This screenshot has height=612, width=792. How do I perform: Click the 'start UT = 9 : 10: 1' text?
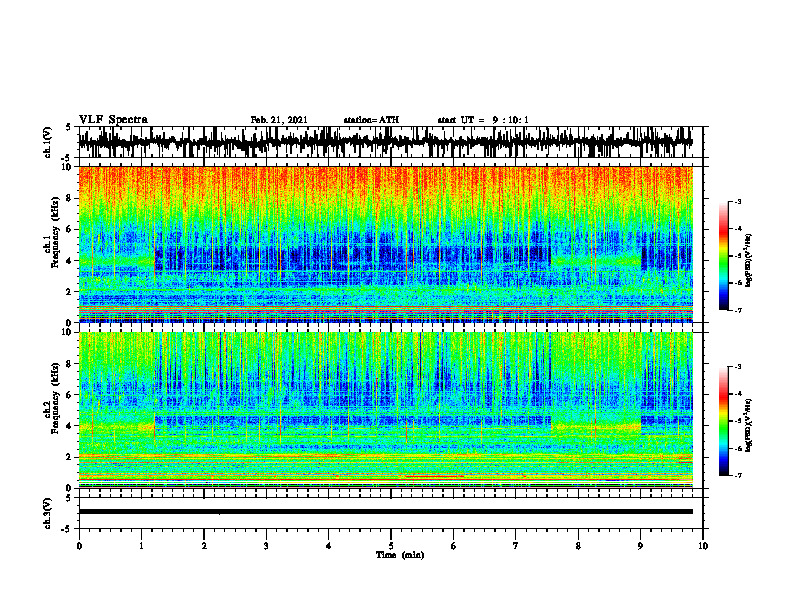tap(483, 120)
